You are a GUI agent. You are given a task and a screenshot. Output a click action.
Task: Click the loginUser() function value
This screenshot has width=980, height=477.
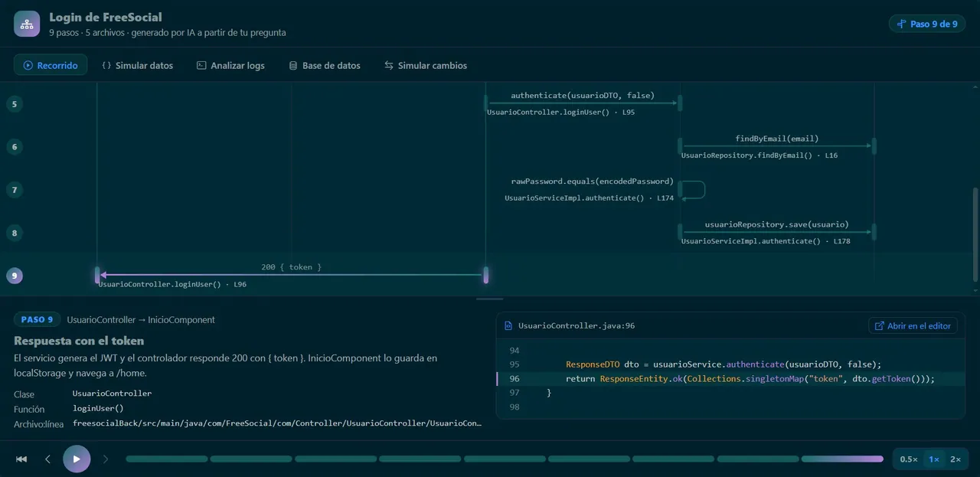pos(98,408)
